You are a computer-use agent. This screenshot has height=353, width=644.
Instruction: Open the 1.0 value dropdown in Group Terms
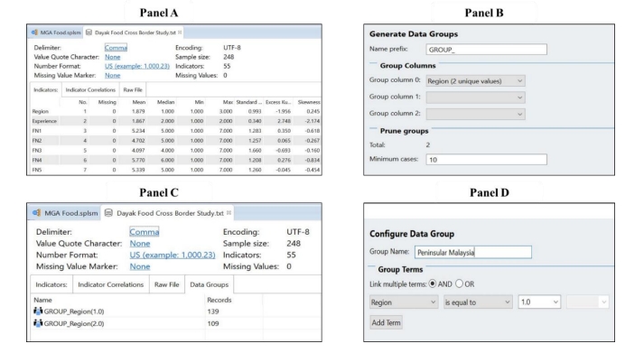pos(539,302)
